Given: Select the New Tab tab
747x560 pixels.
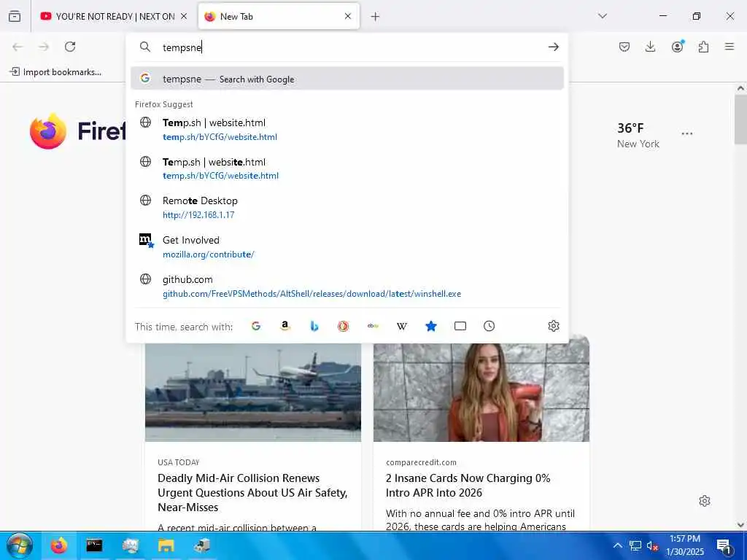Looking at the screenshot, I should [x=279, y=16].
